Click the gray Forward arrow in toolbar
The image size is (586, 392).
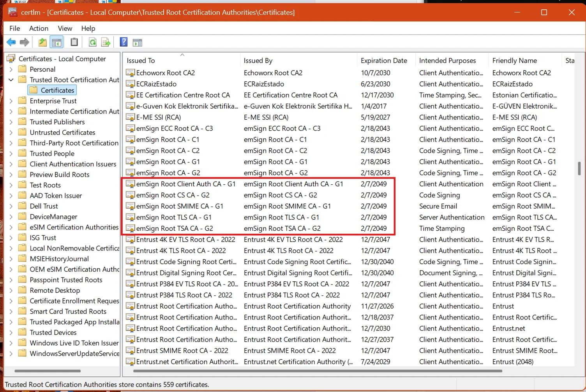25,42
